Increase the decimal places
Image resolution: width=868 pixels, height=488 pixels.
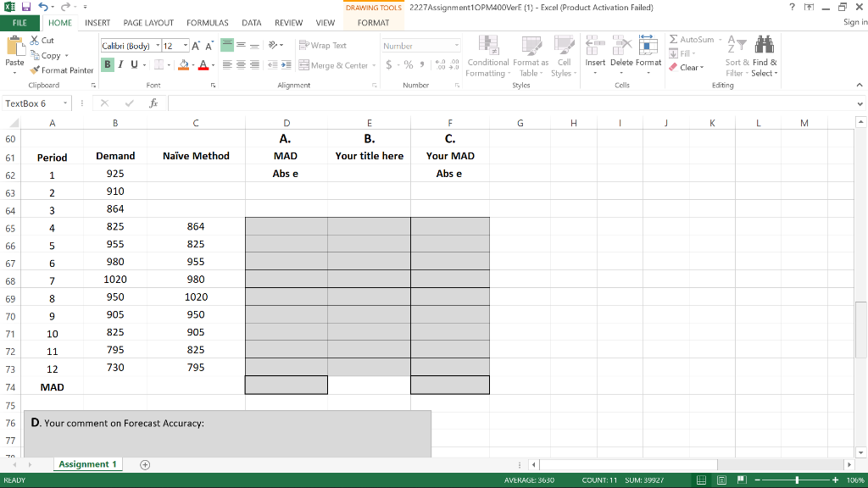(x=440, y=64)
